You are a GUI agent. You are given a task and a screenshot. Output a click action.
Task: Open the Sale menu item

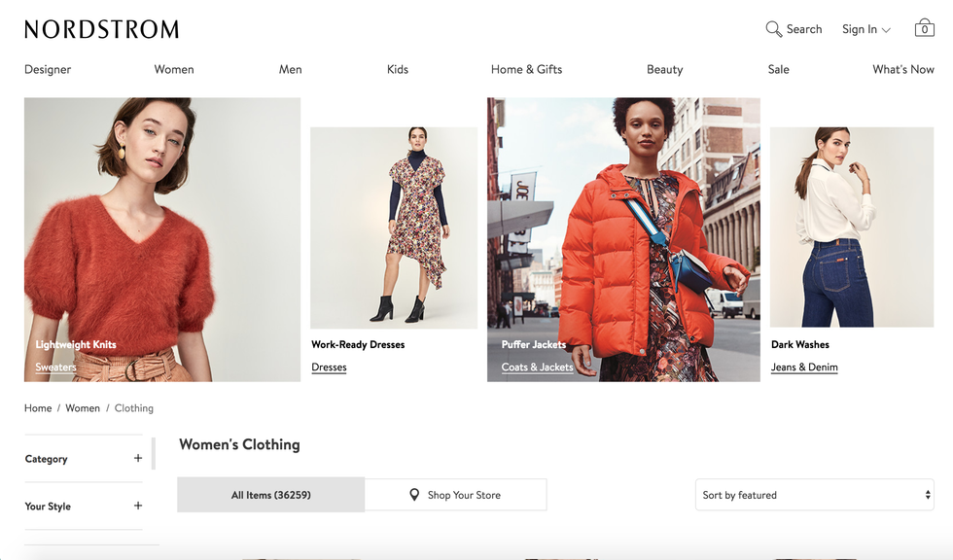pos(778,69)
